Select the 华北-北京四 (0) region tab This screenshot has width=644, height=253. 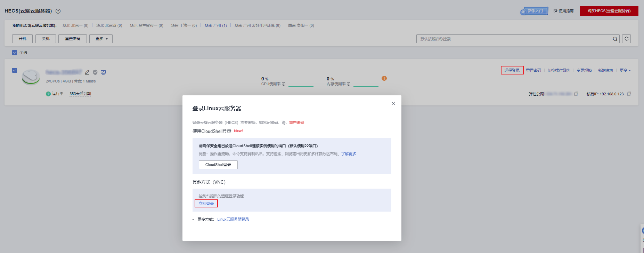tap(109, 25)
